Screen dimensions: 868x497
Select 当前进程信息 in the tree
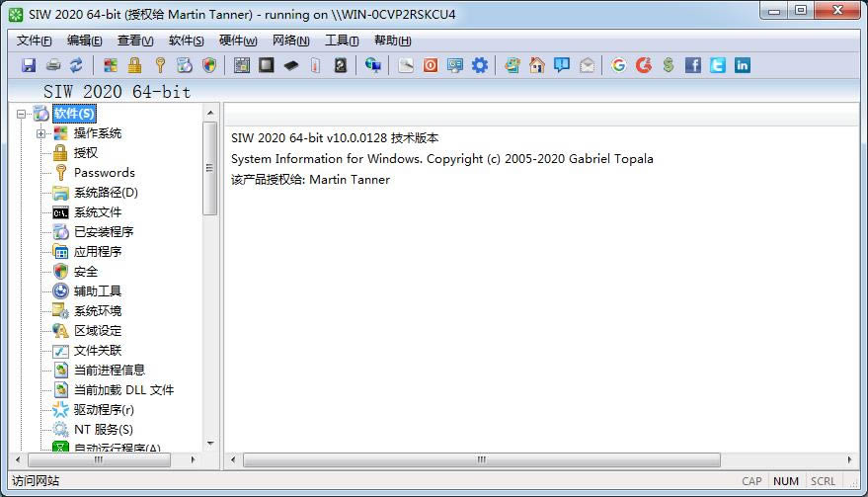point(109,371)
